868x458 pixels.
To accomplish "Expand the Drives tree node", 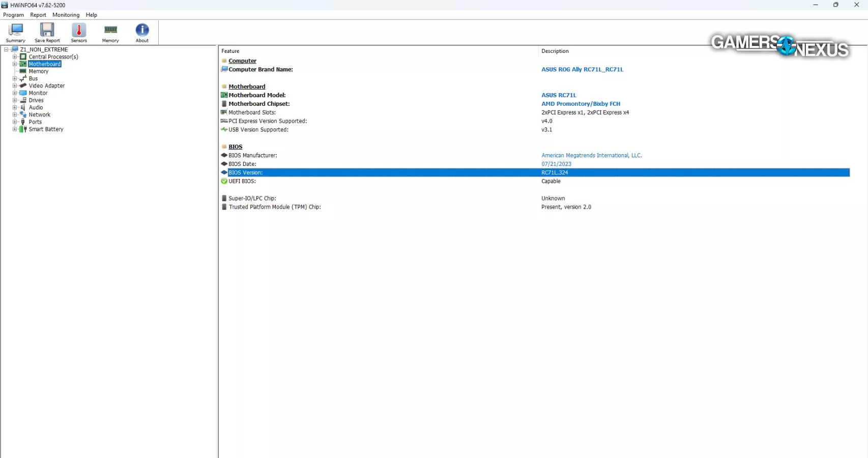I will 15,100.
